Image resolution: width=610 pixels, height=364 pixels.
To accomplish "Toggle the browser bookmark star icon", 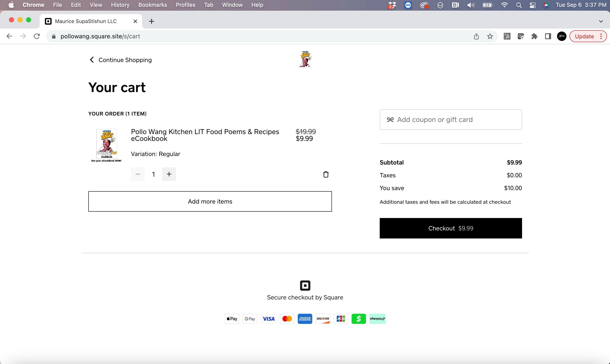I will pyautogui.click(x=490, y=36).
